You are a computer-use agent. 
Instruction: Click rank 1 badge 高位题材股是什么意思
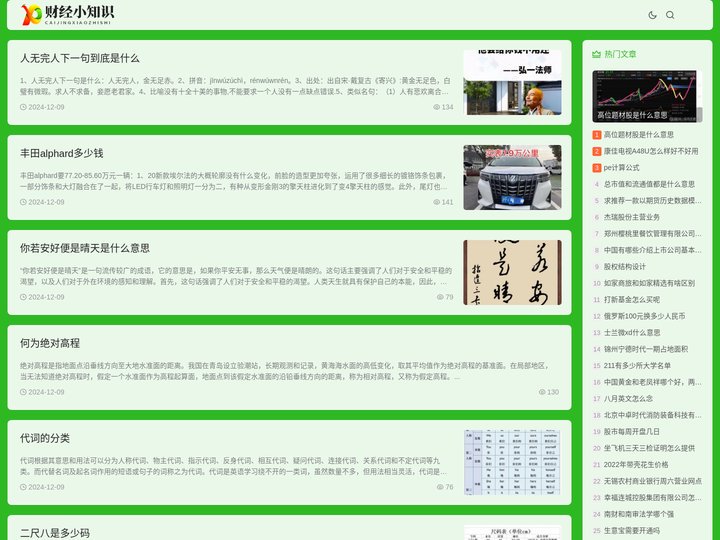pyautogui.click(x=596, y=135)
